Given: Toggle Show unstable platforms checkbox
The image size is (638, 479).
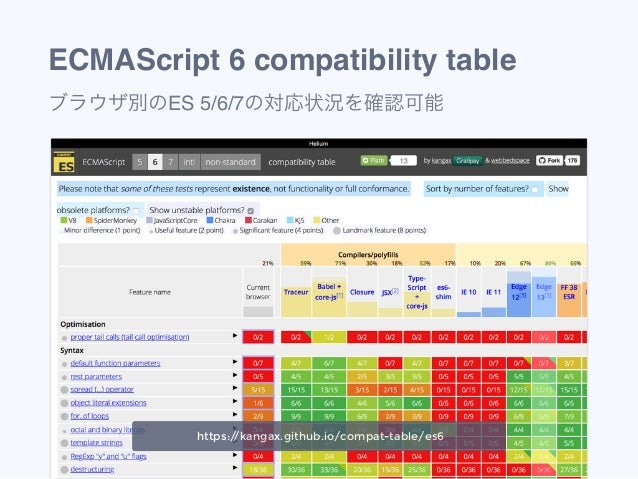Looking at the screenshot, I should coord(251,211).
